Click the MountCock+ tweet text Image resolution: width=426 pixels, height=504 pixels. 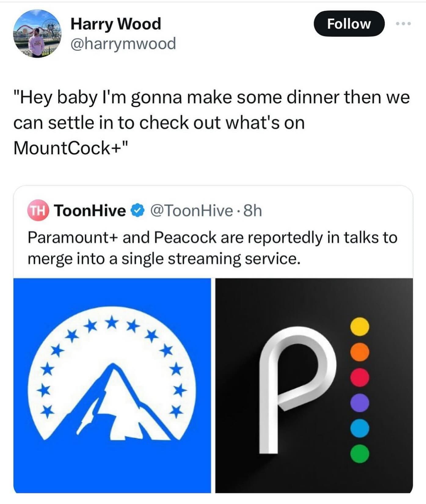[211, 122]
